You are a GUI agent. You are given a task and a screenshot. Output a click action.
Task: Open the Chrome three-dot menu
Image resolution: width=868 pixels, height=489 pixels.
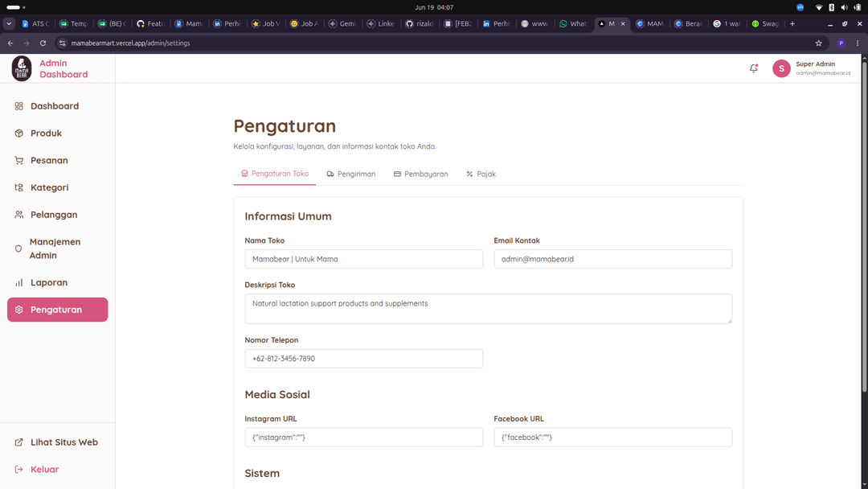point(858,43)
